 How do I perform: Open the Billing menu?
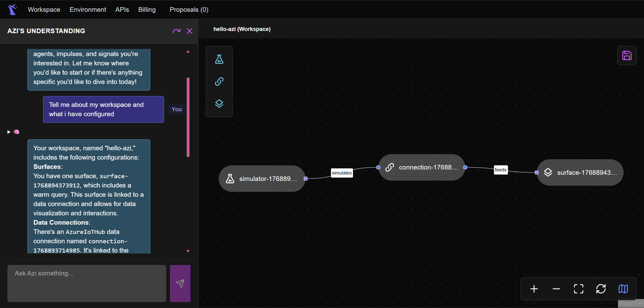[x=147, y=10]
